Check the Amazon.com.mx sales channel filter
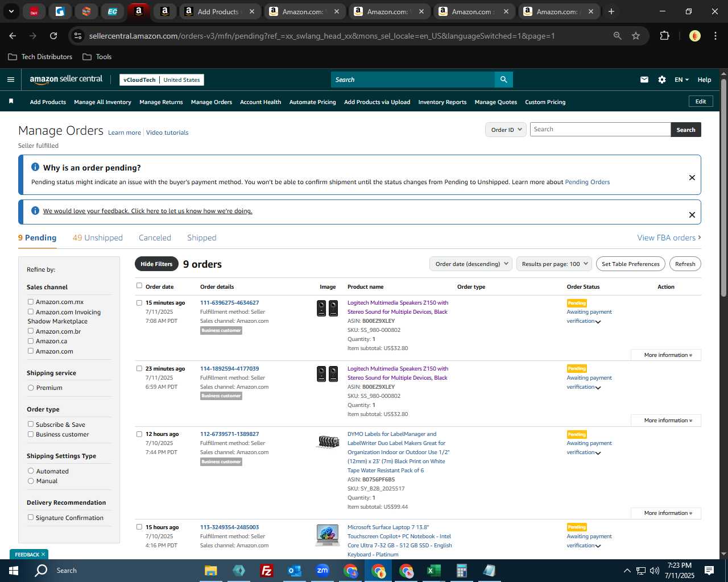Screen dimensions: 728x582 (x=31, y=302)
